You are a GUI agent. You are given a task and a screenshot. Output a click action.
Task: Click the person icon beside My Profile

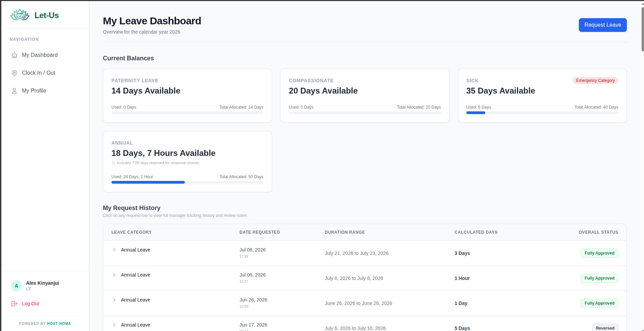(14, 91)
